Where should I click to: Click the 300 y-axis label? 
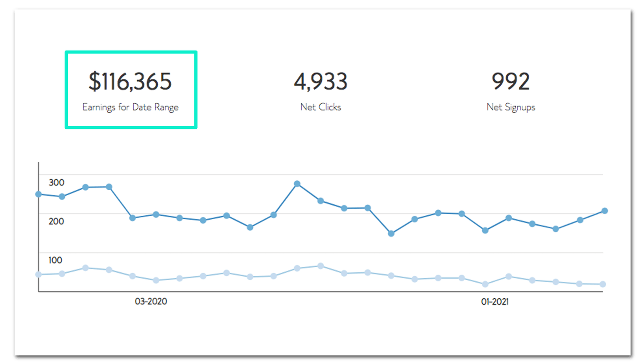pos(56,182)
